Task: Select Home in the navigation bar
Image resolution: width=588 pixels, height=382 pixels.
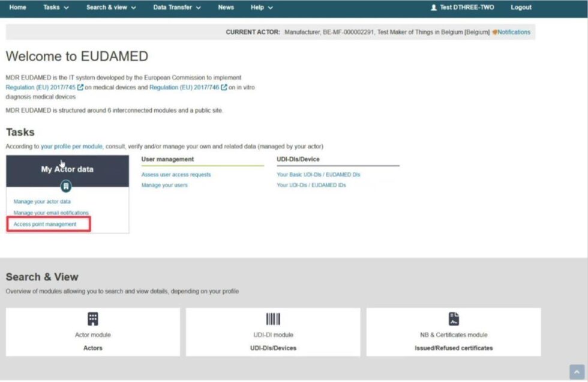Action: (x=18, y=7)
